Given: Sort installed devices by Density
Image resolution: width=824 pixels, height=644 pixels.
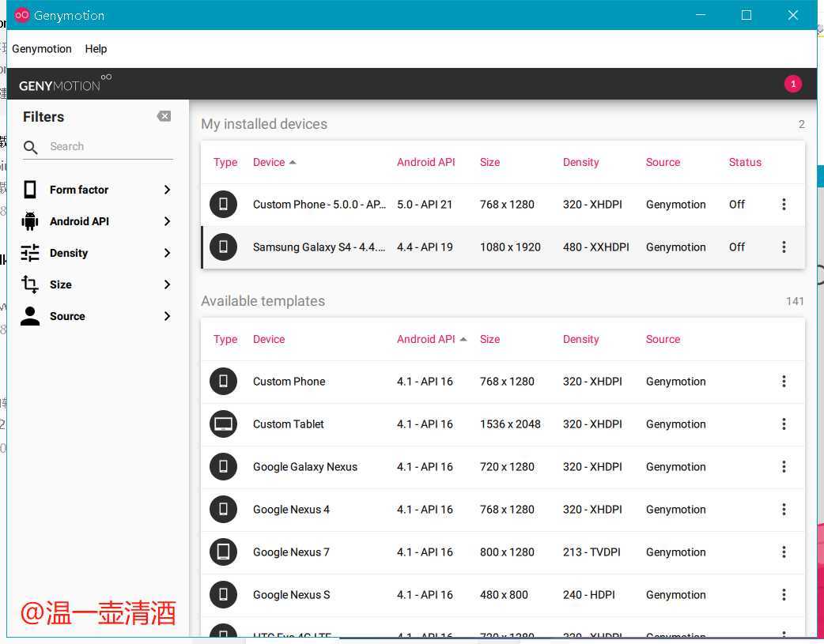Looking at the screenshot, I should (580, 162).
